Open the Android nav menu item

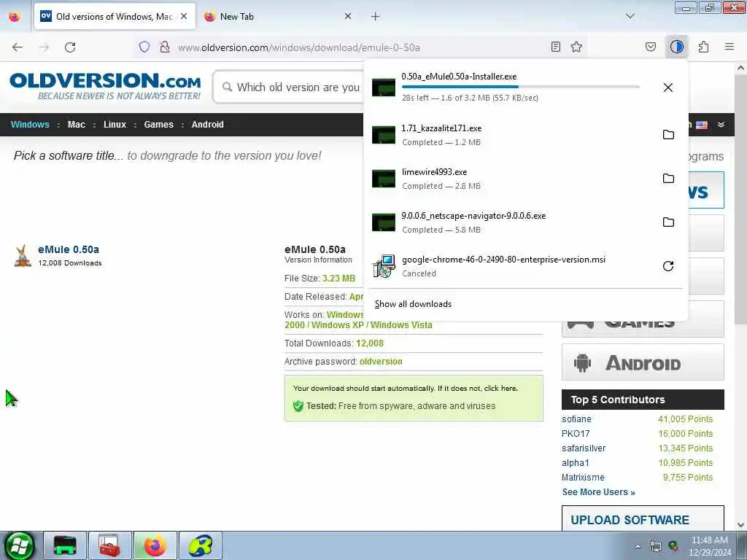point(208,124)
